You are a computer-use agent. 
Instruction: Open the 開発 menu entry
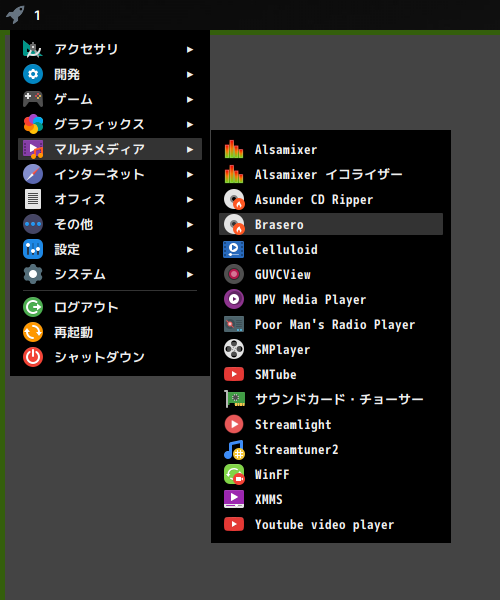coord(110,74)
